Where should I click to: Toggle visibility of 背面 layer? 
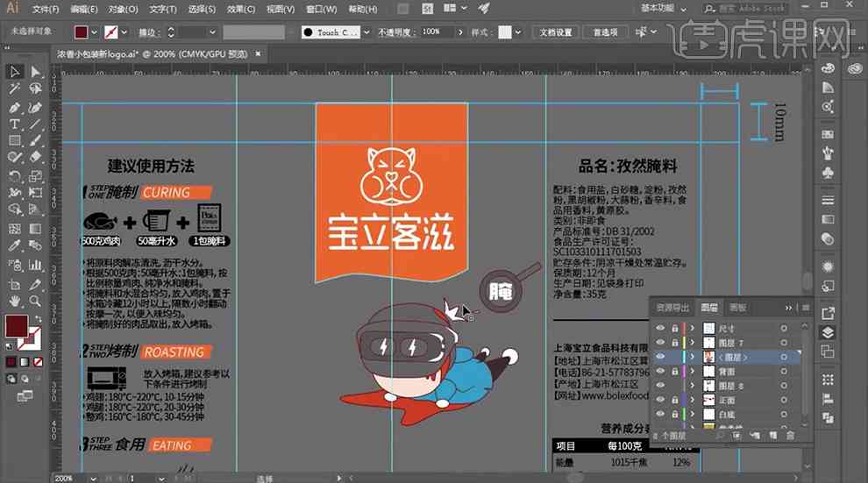click(x=660, y=372)
